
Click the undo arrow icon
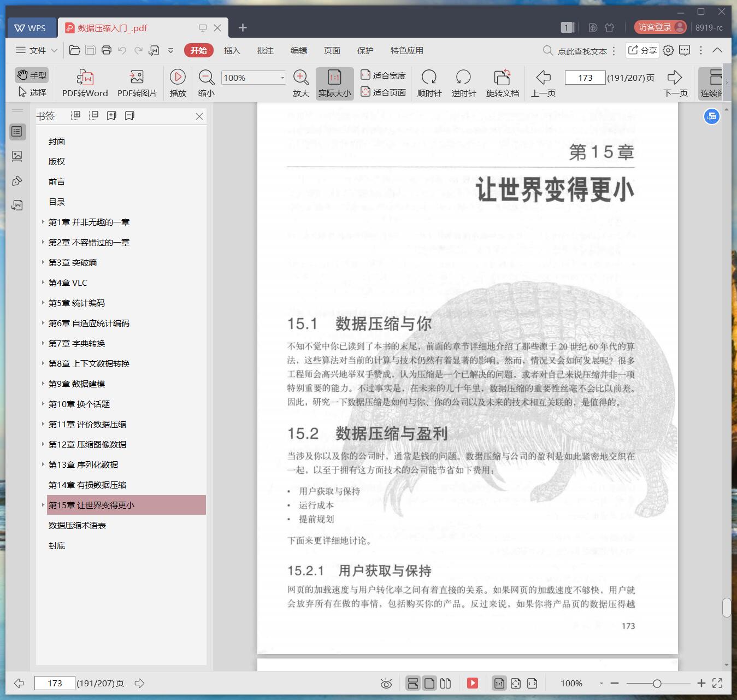click(122, 50)
